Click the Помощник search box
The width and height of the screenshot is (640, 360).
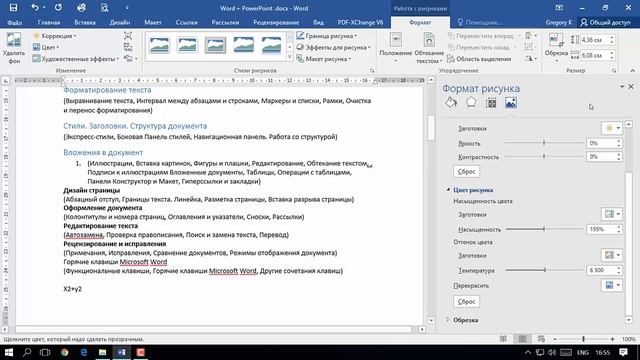[x=480, y=22]
